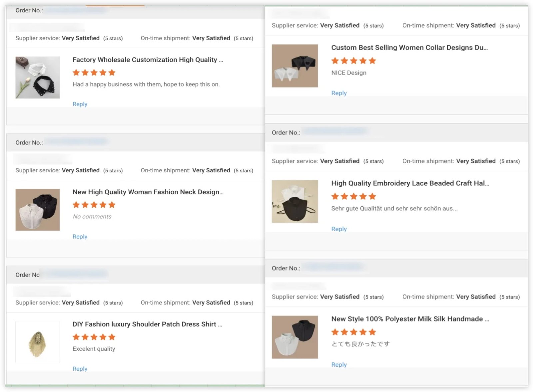Screen dimensions: 533x392
Task: Click the 'New High Quality Woman Fashion Neck Design' title
Action: [x=148, y=192]
